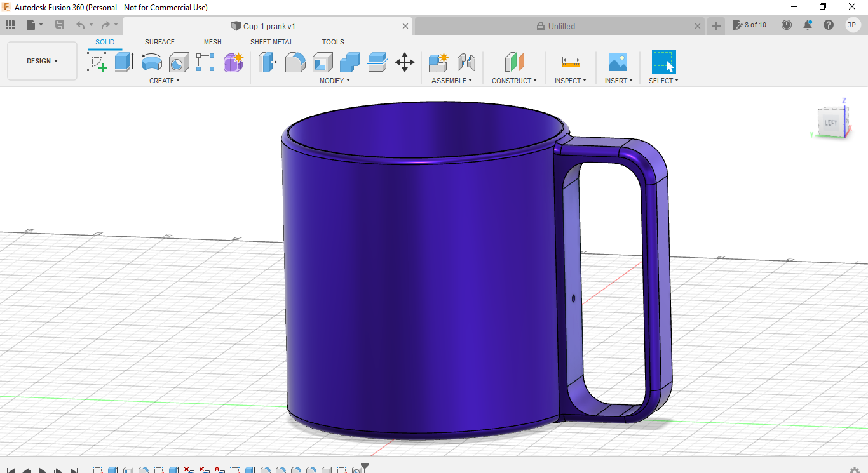Open the Insert image tool

click(x=617, y=62)
